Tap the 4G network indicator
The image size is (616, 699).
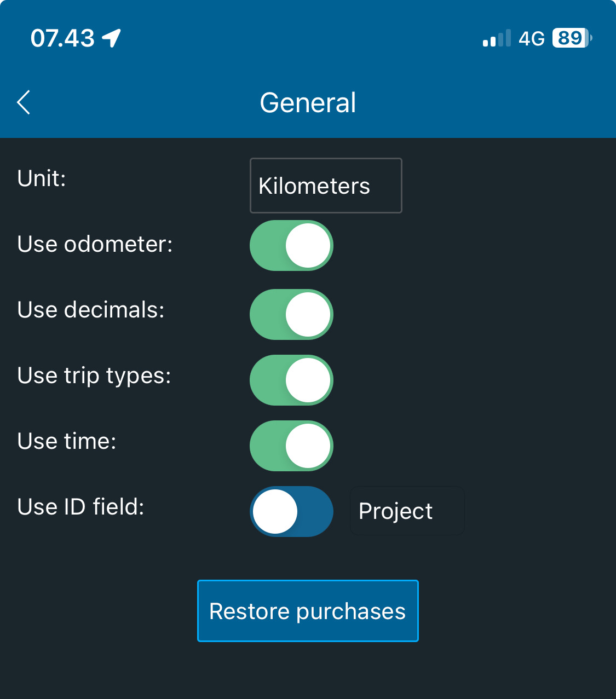(x=532, y=39)
